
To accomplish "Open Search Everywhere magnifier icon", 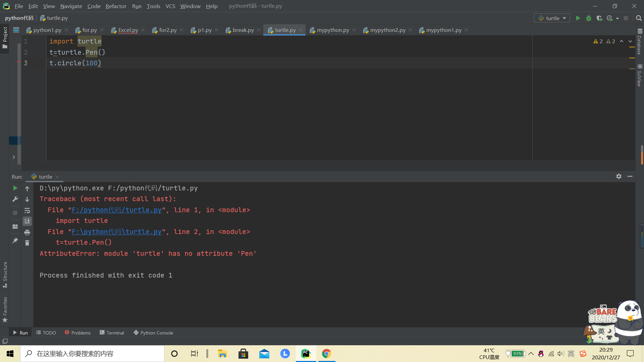I will [x=639, y=18].
